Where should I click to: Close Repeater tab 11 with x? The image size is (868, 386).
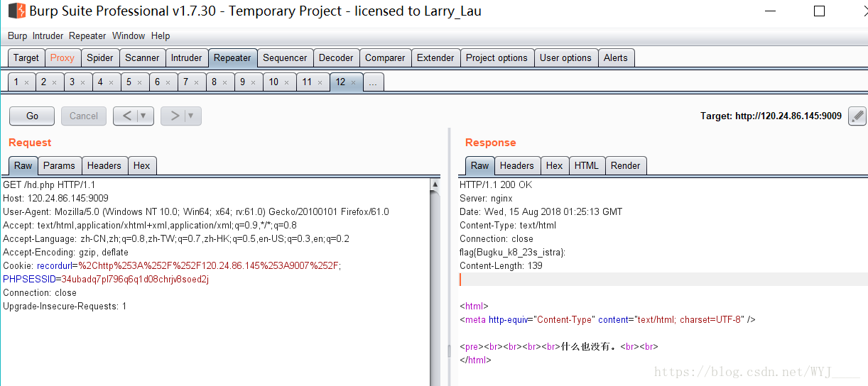click(320, 82)
